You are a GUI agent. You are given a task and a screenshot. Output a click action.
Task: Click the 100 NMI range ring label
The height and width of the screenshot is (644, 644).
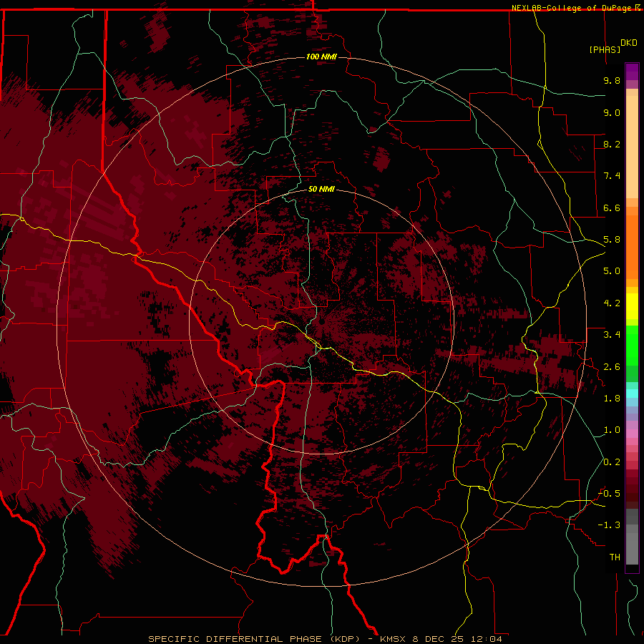[321, 57]
